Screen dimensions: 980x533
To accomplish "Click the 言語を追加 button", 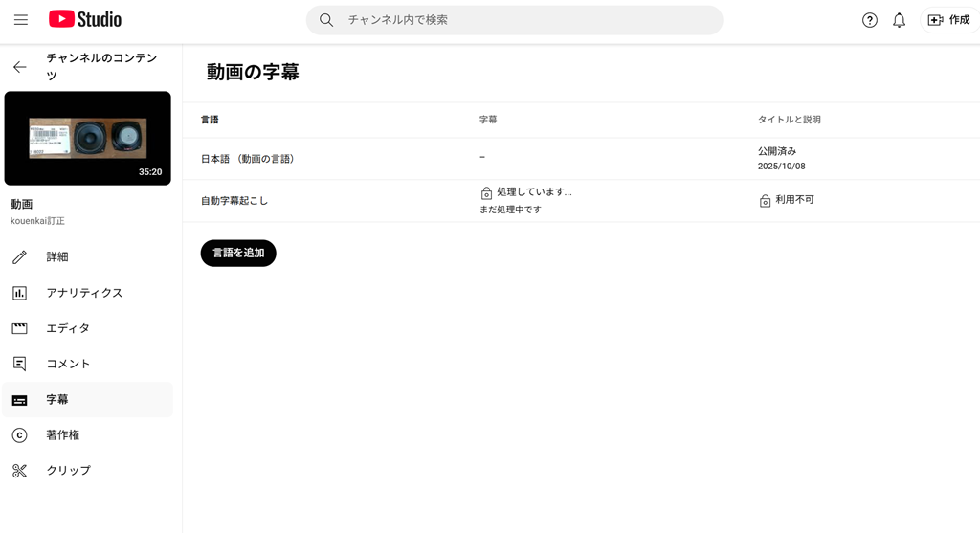I will pos(238,254).
